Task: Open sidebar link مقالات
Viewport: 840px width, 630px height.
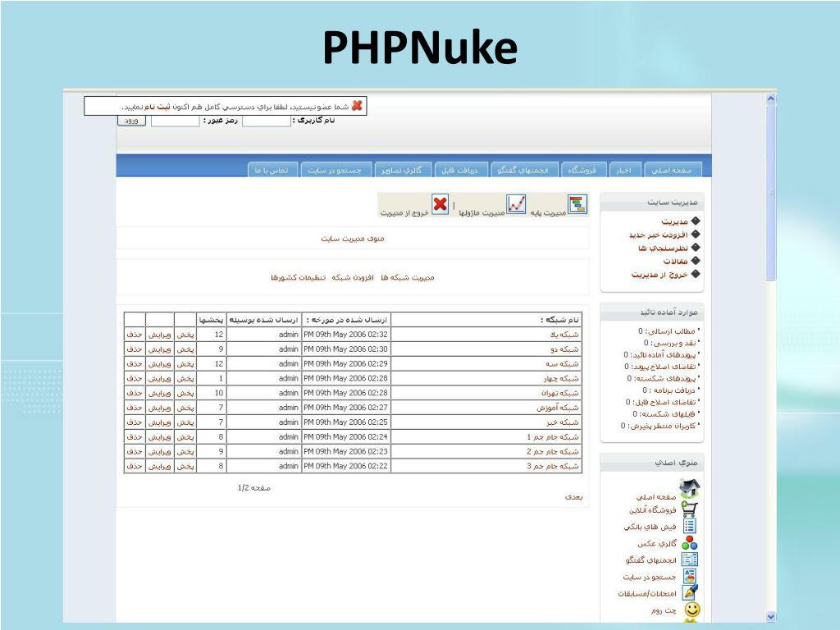Action: [x=676, y=262]
